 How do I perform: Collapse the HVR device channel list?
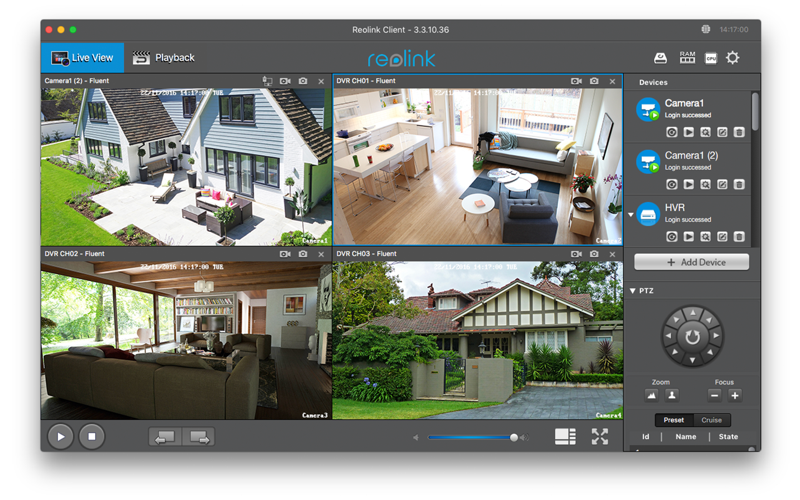631,215
